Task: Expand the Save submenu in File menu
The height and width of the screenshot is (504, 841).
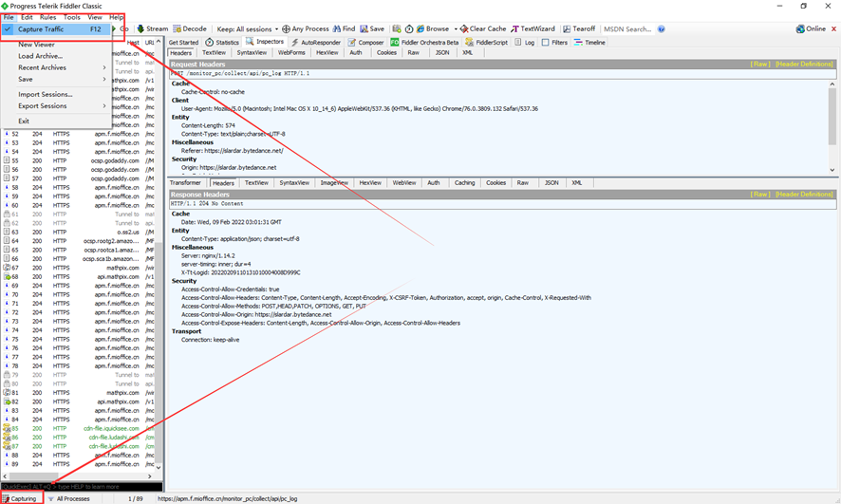Action: [x=56, y=80]
